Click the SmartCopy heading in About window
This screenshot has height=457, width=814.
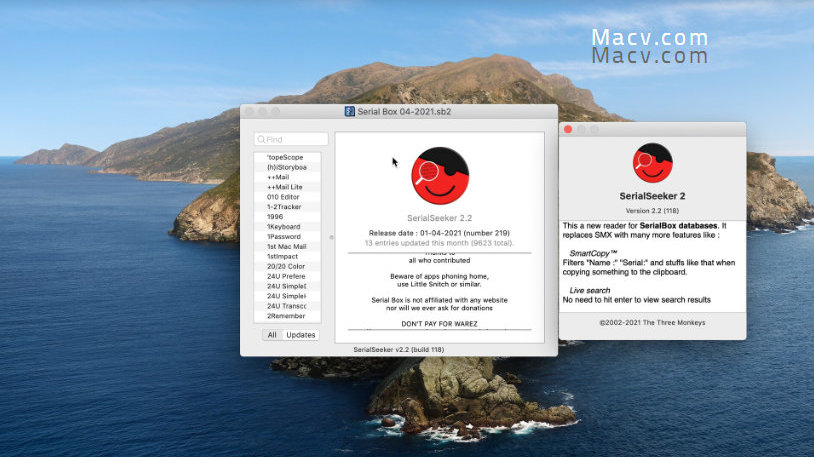coord(593,253)
